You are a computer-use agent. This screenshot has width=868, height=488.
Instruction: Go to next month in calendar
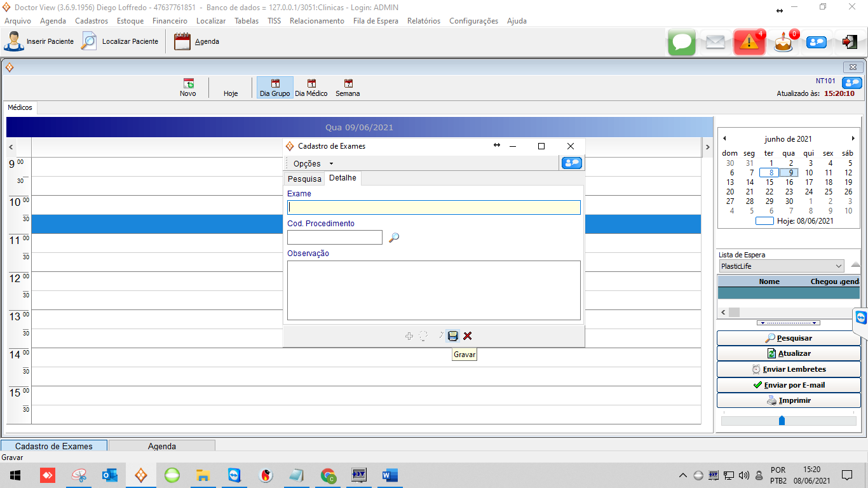coord(853,139)
